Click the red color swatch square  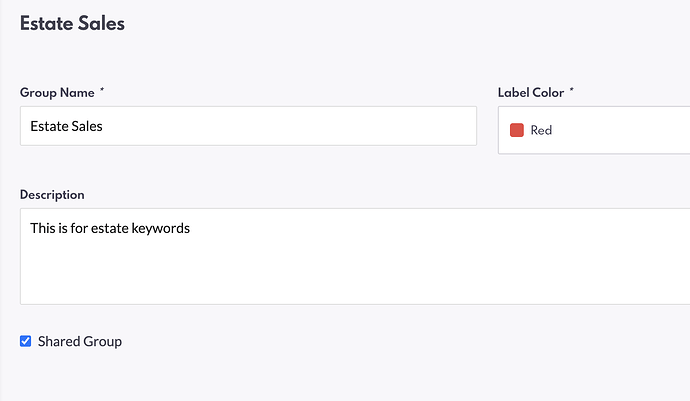click(517, 130)
